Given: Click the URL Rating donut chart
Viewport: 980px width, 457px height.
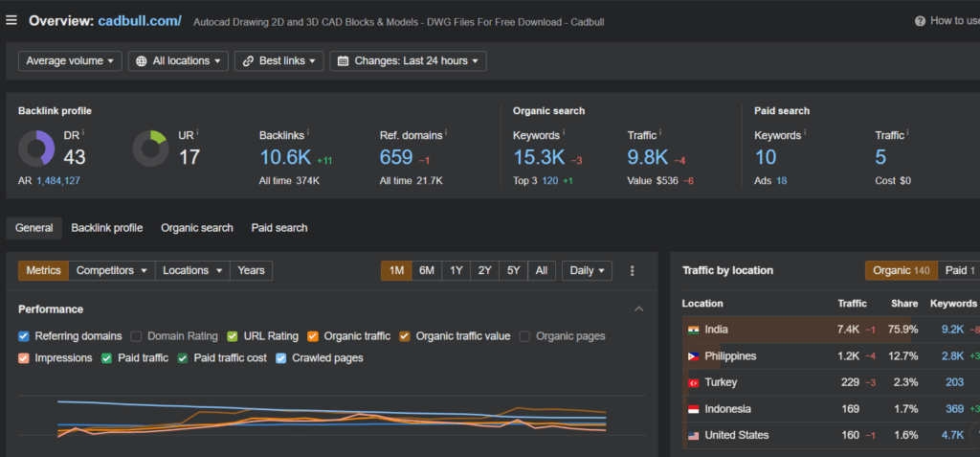Looking at the screenshot, I should tap(150, 149).
